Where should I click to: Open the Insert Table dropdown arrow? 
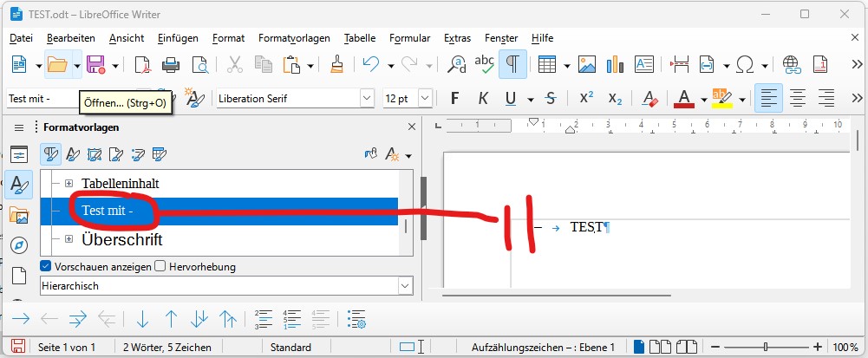(x=567, y=65)
